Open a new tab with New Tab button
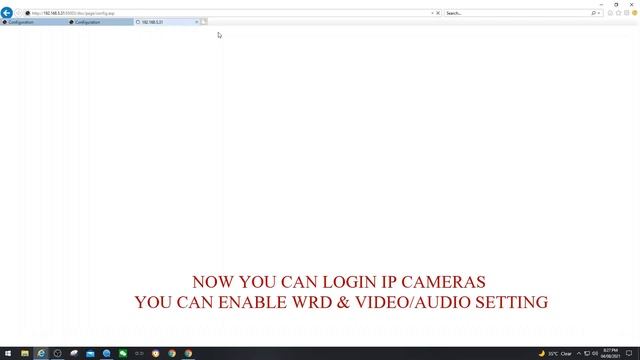This screenshot has height=360, width=640. click(x=204, y=22)
